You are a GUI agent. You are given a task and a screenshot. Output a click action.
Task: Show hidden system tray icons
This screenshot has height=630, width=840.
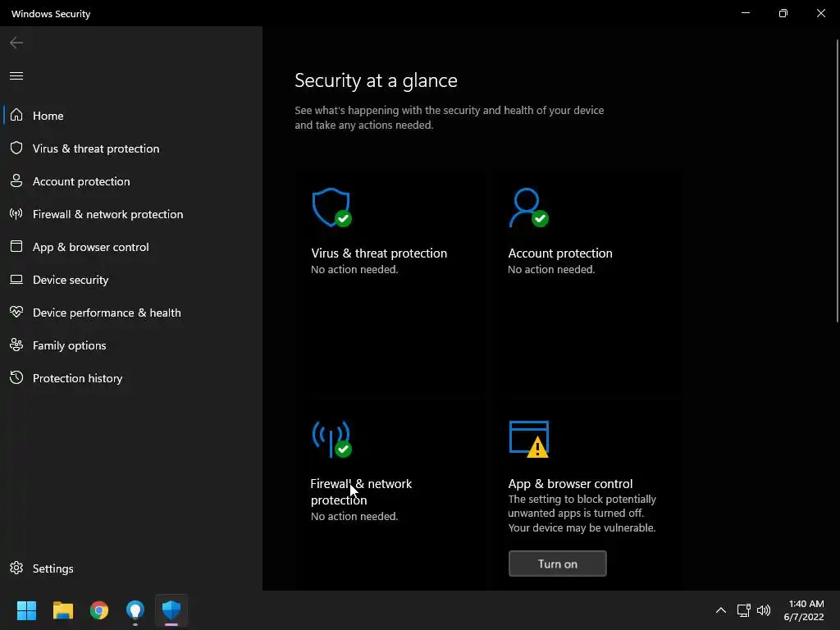(x=721, y=610)
